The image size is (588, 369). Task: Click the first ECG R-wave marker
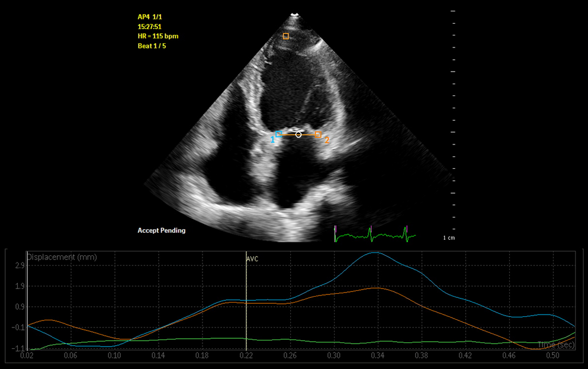click(x=336, y=228)
